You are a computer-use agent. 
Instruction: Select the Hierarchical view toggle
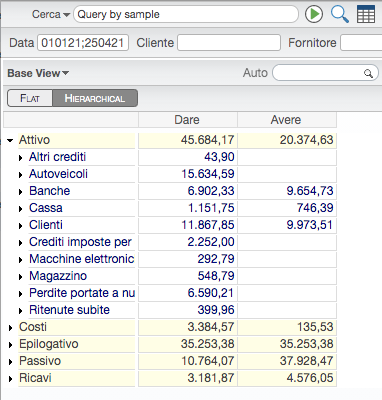pyautogui.click(x=95, y=98)
